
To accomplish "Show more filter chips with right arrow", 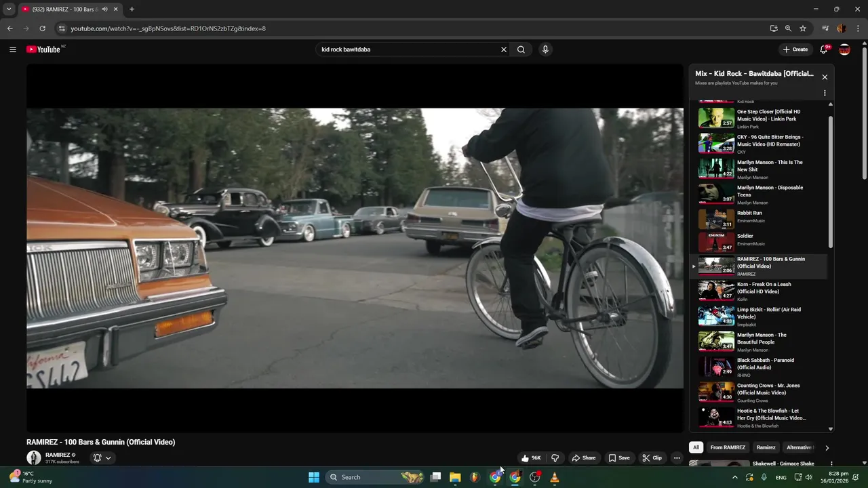I will [827, 447].
